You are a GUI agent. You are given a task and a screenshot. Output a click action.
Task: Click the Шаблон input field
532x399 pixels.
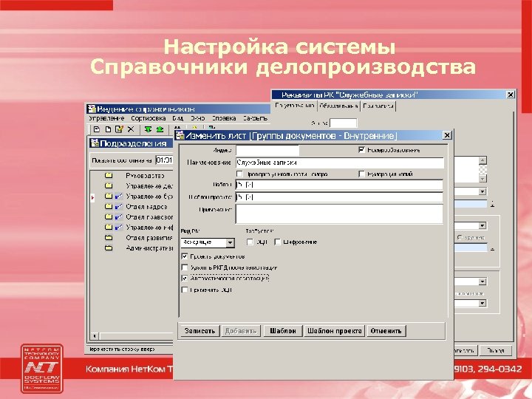[x=339, y=185]
